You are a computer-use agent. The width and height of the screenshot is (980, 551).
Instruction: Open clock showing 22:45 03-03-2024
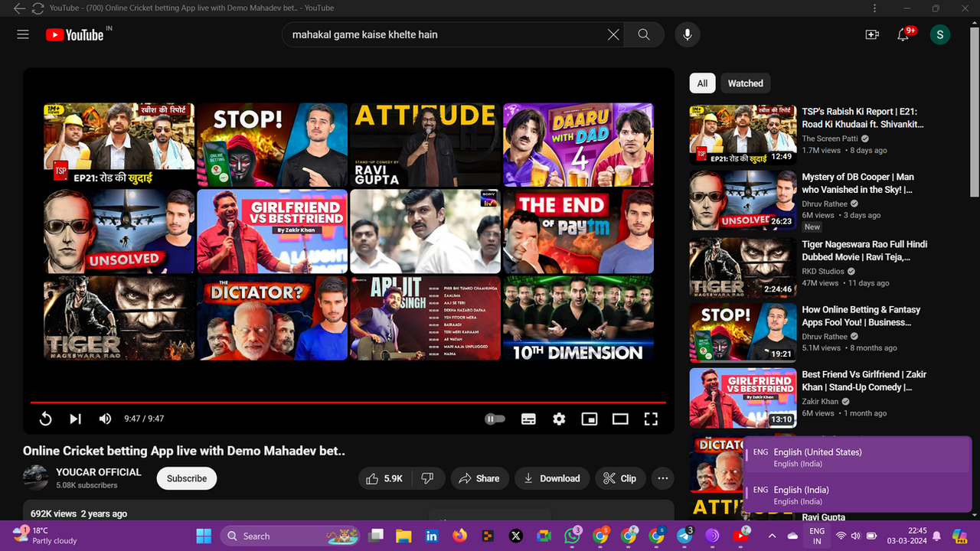(x=909, y=536)
